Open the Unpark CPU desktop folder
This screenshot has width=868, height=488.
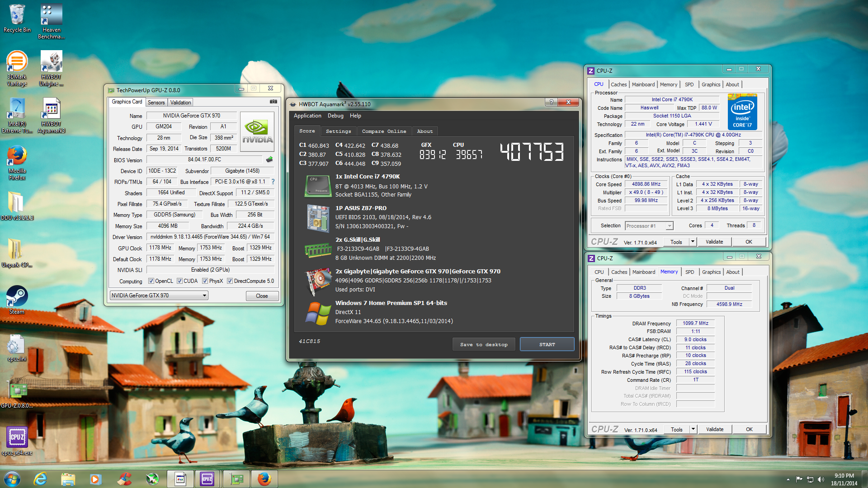click(17, 253)
